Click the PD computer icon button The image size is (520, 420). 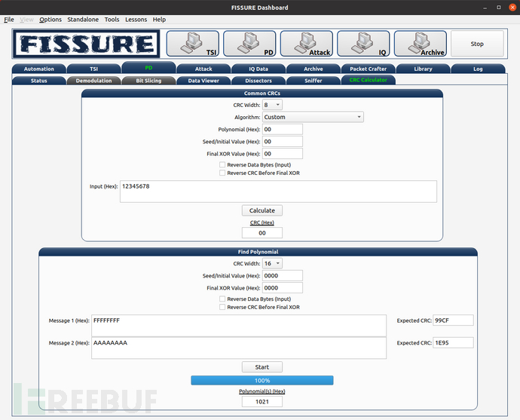pos(249,44)
